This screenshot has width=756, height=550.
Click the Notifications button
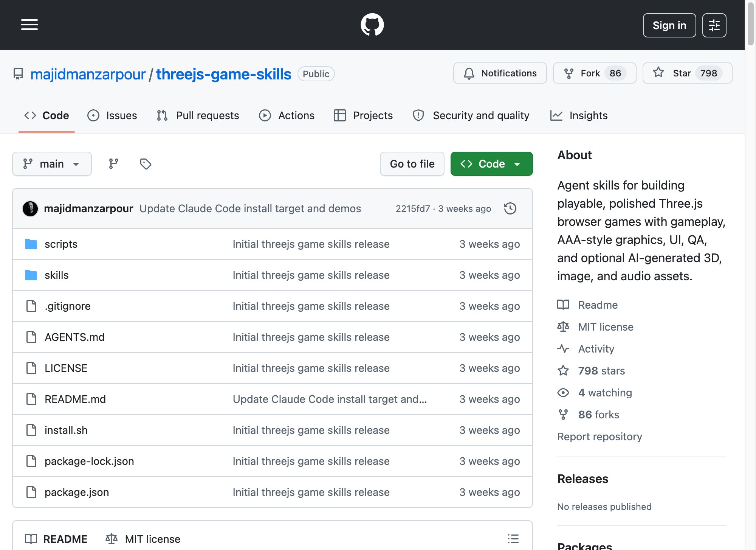[500, 73]
